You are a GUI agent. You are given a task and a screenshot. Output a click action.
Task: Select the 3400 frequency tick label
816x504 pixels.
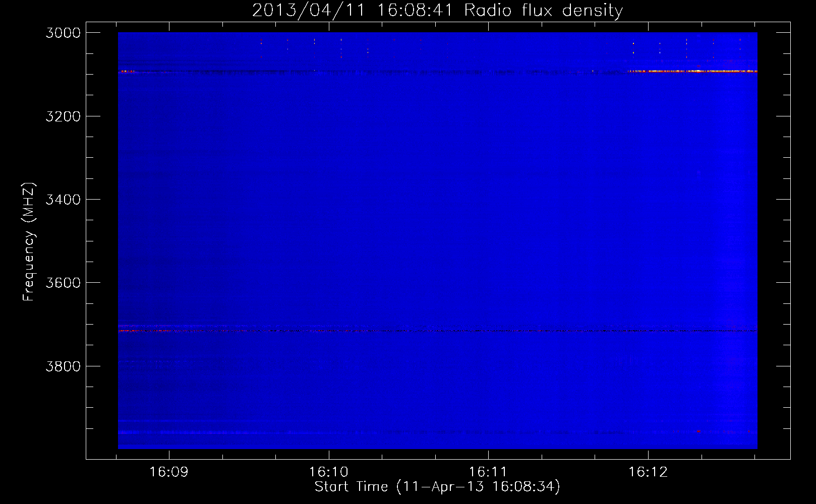coord(63,200)
